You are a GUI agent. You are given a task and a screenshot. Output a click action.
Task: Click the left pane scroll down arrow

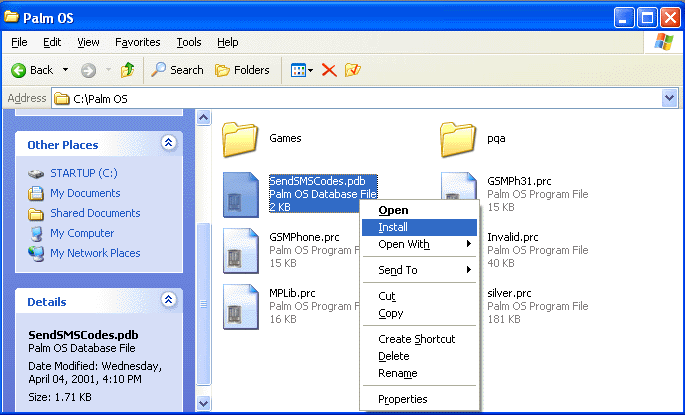(204, 403)
